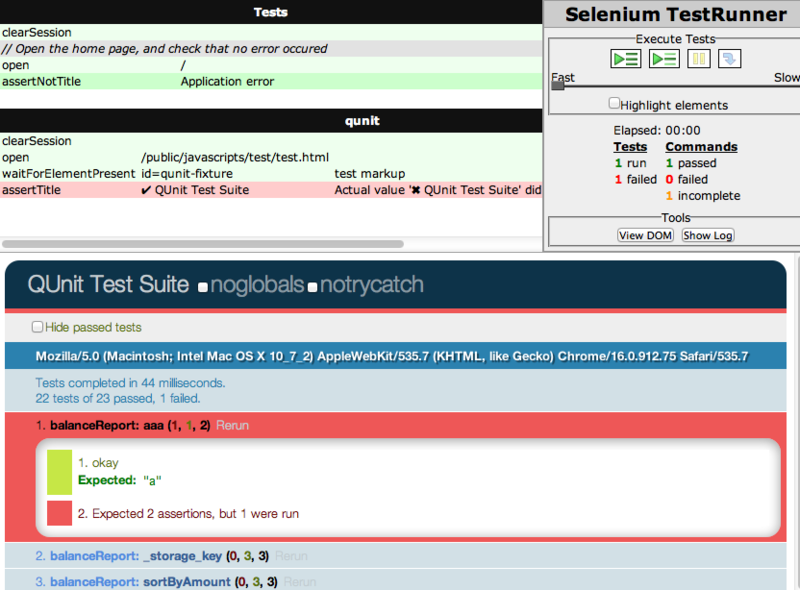This screenshot has width=800, height=590.
Task: Open the QUnit Test Suite header link
Action: pyautogui.click(x=108, y=284)
